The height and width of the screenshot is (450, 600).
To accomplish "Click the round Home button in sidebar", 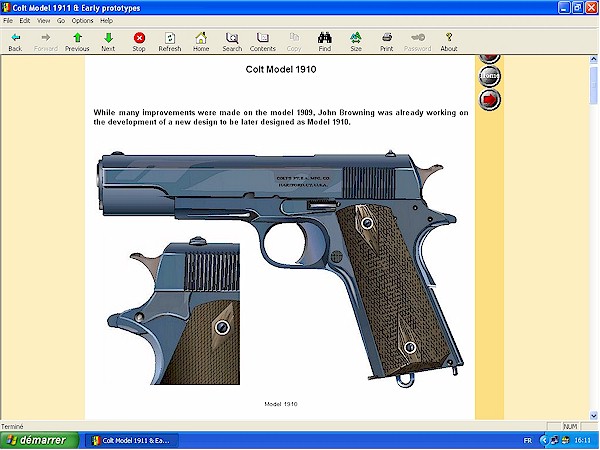I will [x=489, y=76].
